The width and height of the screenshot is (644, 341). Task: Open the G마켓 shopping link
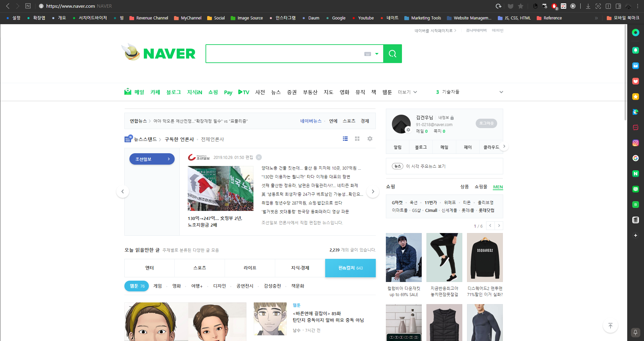(397, 203)
